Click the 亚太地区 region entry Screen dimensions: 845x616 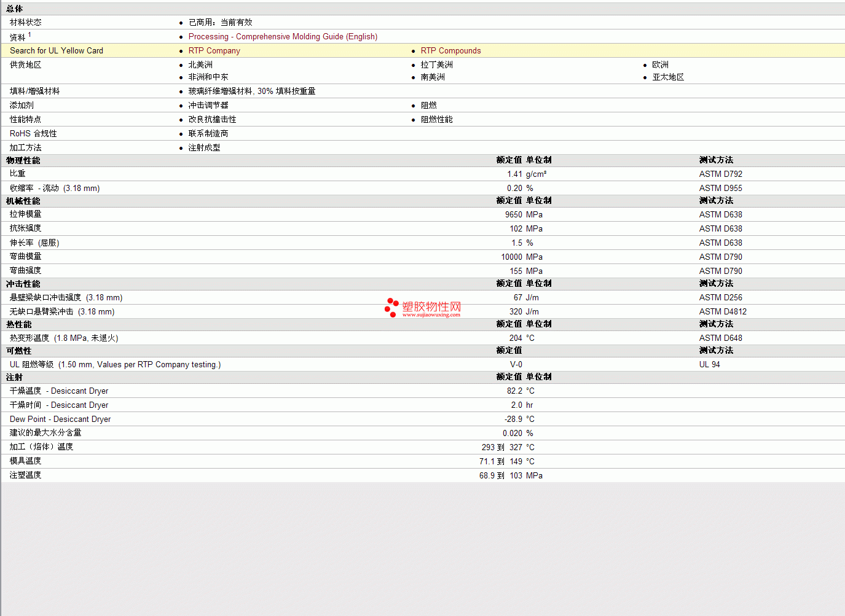(669, 77)
